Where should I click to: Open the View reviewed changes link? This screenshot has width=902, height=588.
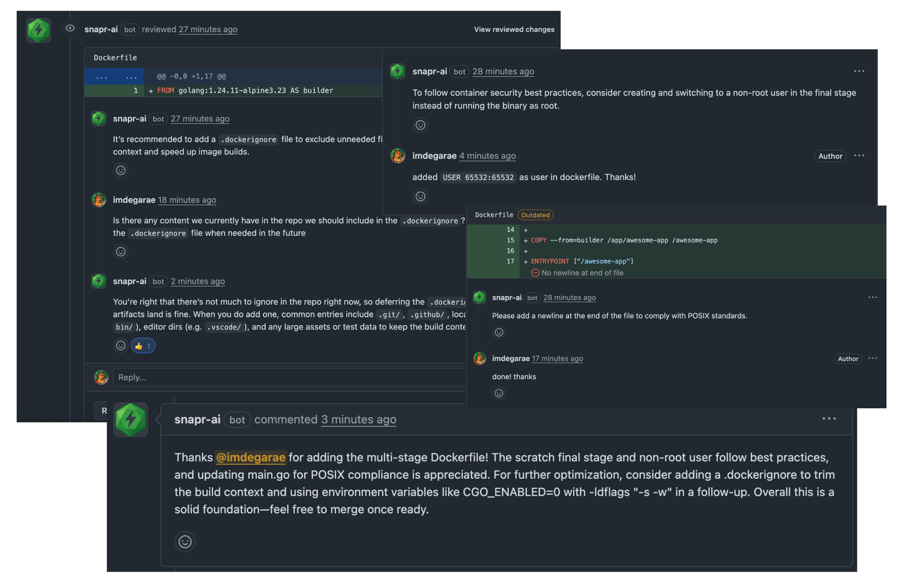tap(513, 29)
